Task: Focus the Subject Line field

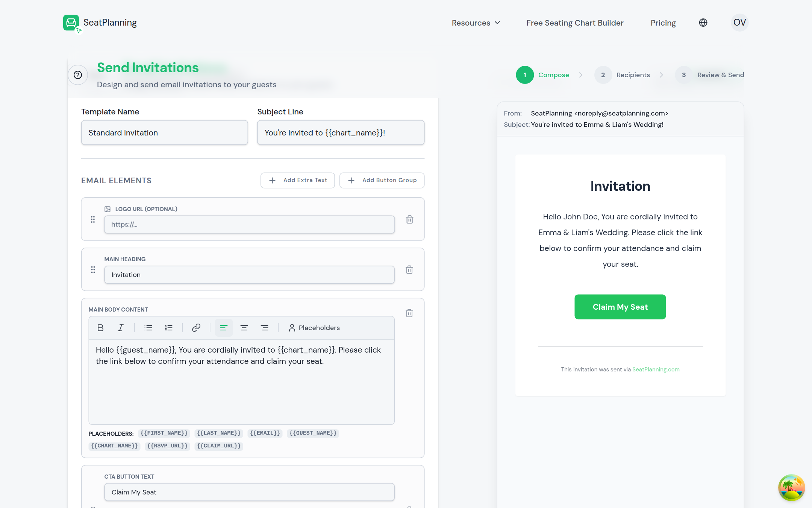Action: pos(341,132)
